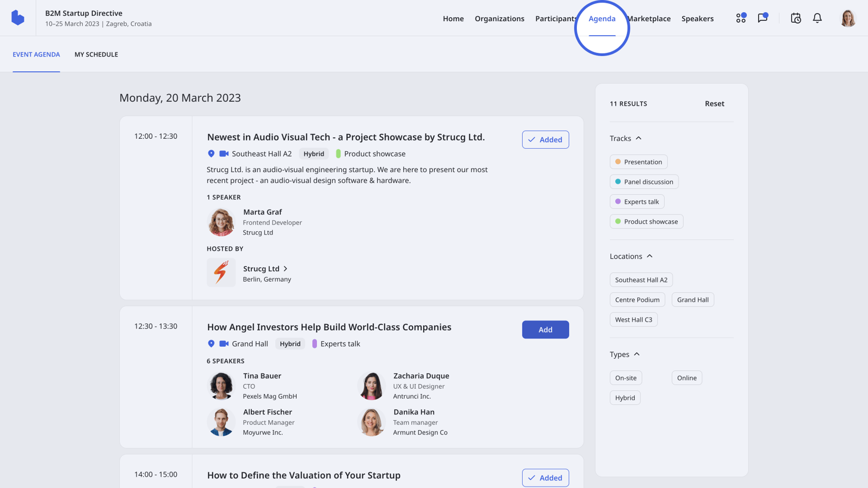Filter by the green Product showcase track
Image resolution: width=868 pixels, height=488 pixels.
click(x=646, y=222)
